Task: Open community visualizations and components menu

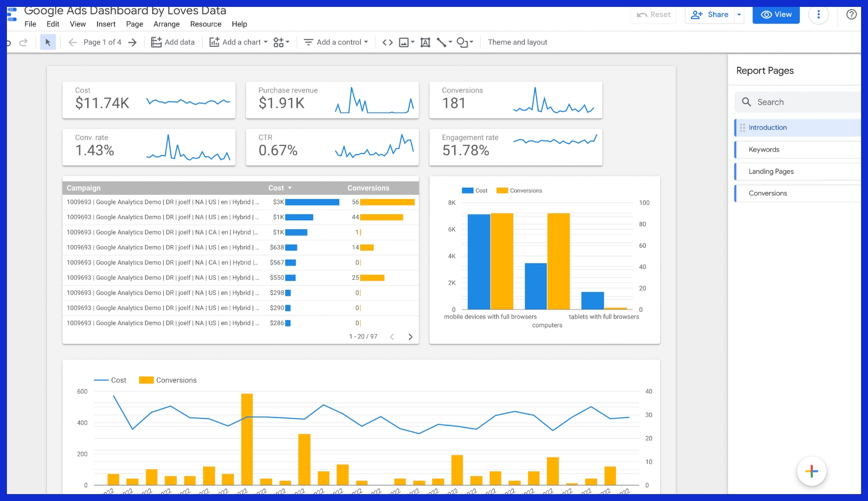Action: 281,42
